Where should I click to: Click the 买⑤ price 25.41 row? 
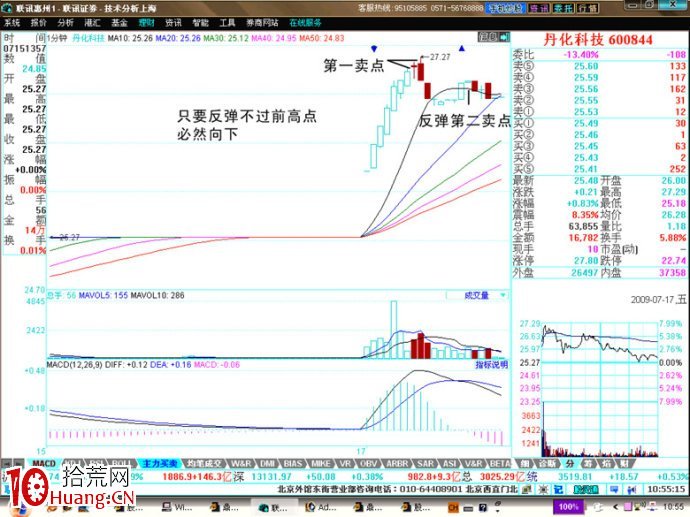click(599, 169)
